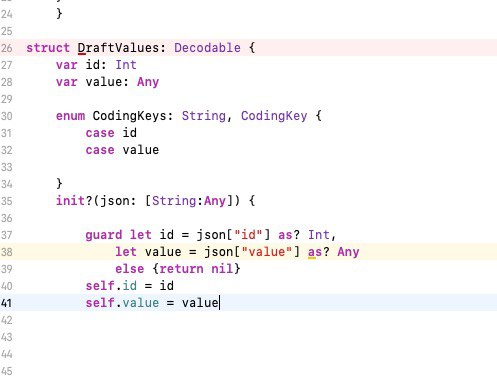This screenshot has width=497, height=380.
Task: Click the "value" string literal on line 38
Action: coord(266,252)
